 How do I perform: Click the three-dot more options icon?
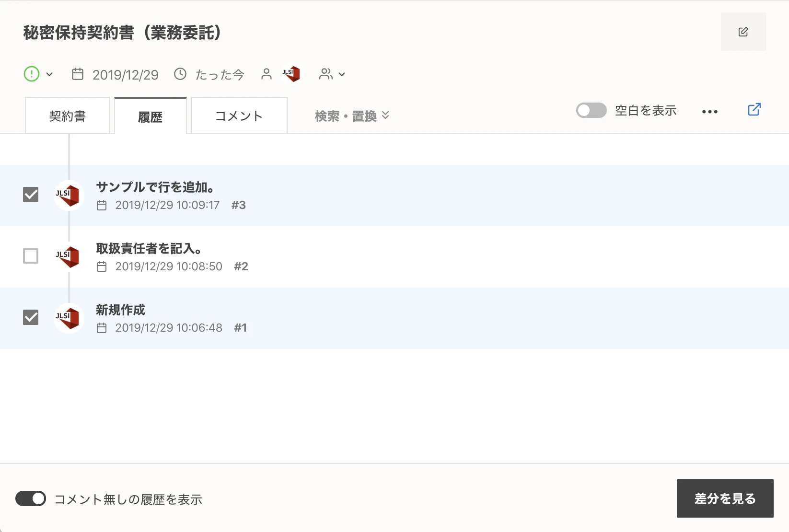[709, 112]
